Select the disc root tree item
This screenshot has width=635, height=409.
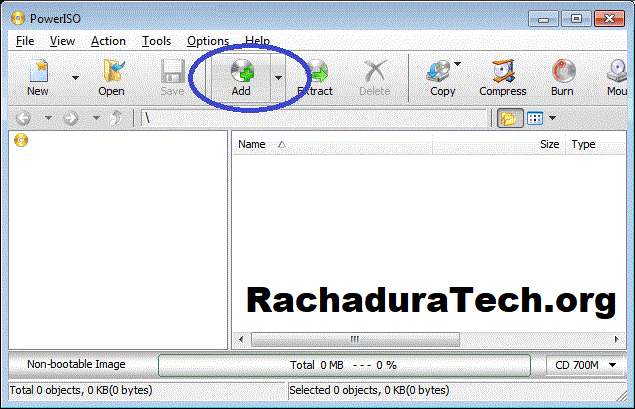21,140
